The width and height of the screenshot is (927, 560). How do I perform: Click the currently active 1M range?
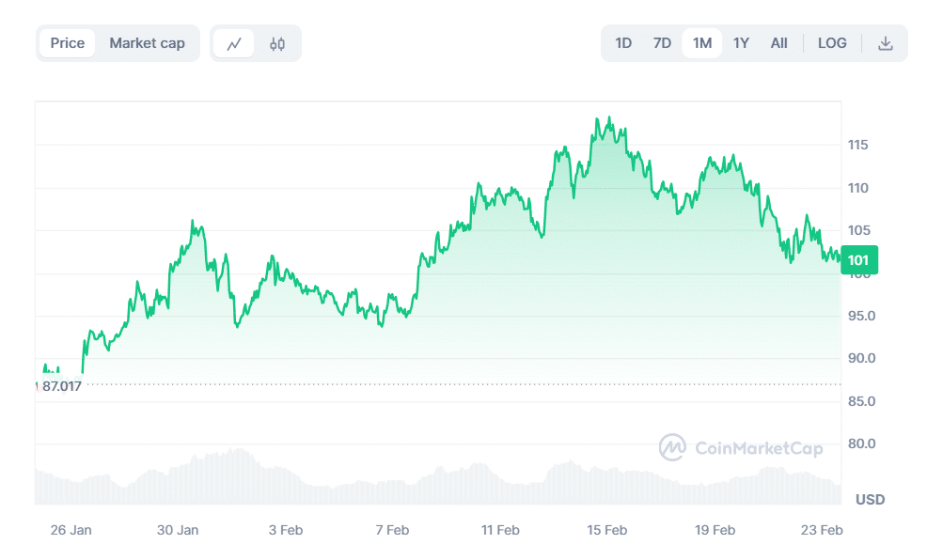pyautogui.click(x=701, y=42)
